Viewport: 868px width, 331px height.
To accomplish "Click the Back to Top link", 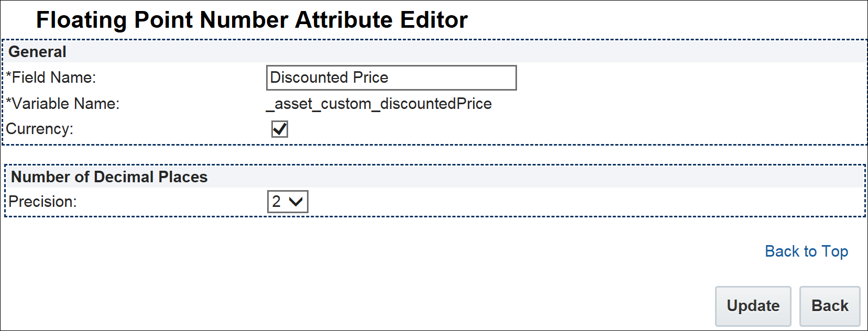I will point(806,251).
